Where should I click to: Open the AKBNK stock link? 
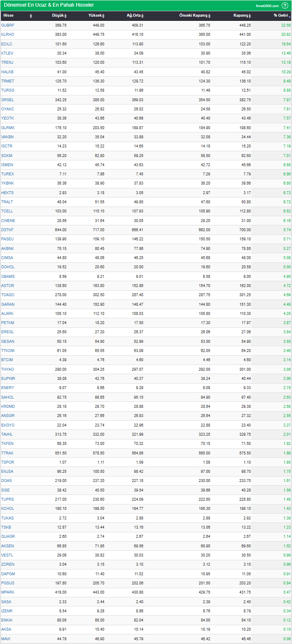7,248
